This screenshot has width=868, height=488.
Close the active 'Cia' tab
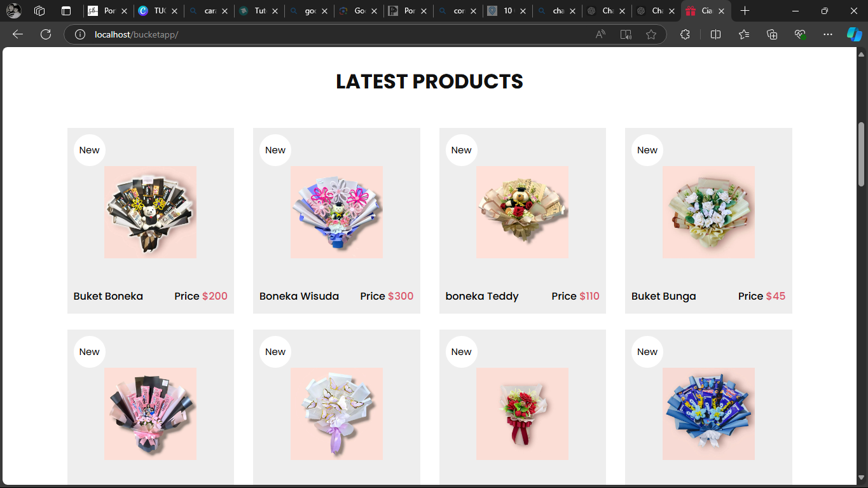pos(722,11)
